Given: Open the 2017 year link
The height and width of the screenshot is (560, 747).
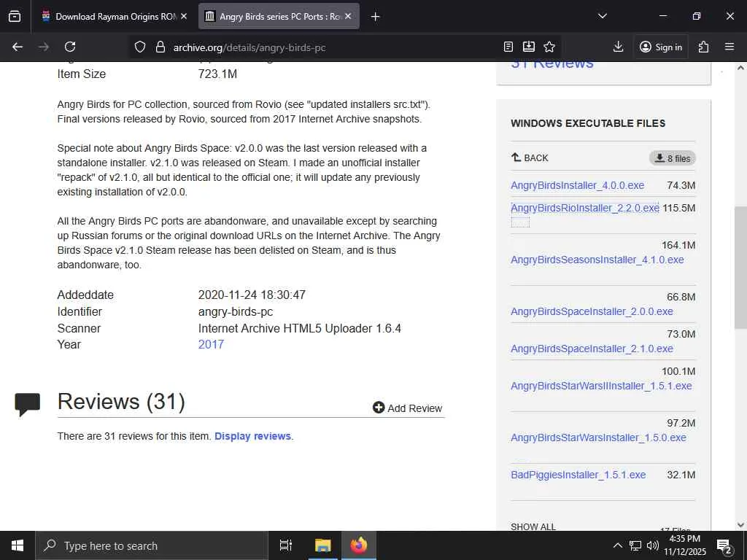Looking at the screenshot, I should 211,344.
